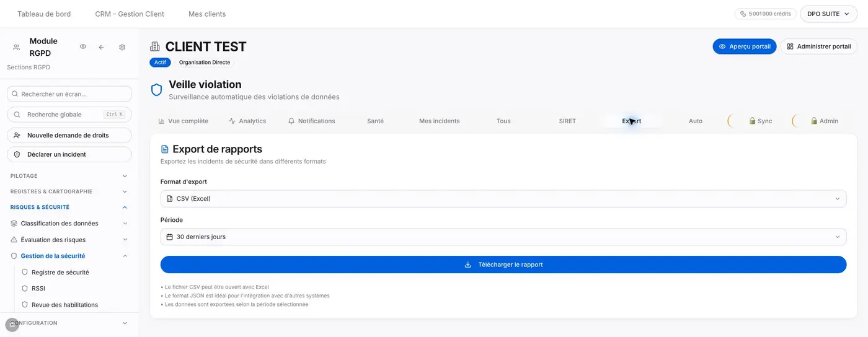This screenshot has height=337, width=868.
Task: Collapse the RISQUES & SÉCURITÉ section
Action: click(69, 207)
